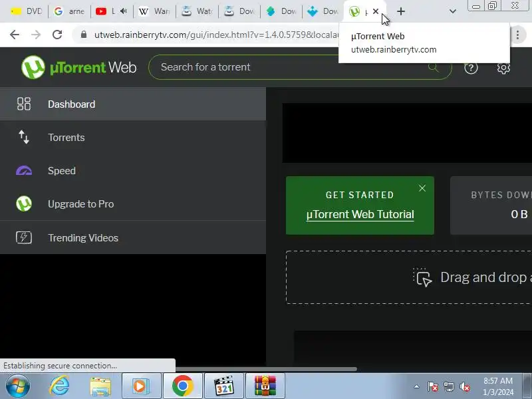Image resolution: width=532 pixels, height=399 pixels.
Task: Click the browser forward arrow
Action: point(36,35)
